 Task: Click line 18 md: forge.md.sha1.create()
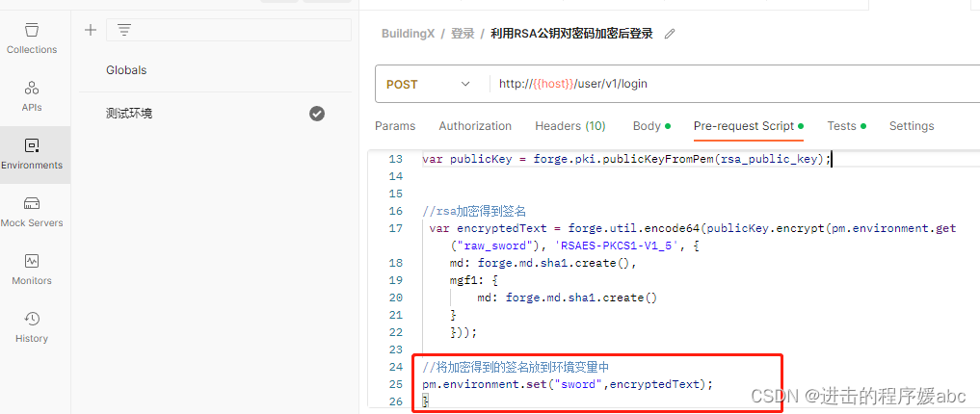(x=543, y=263)
